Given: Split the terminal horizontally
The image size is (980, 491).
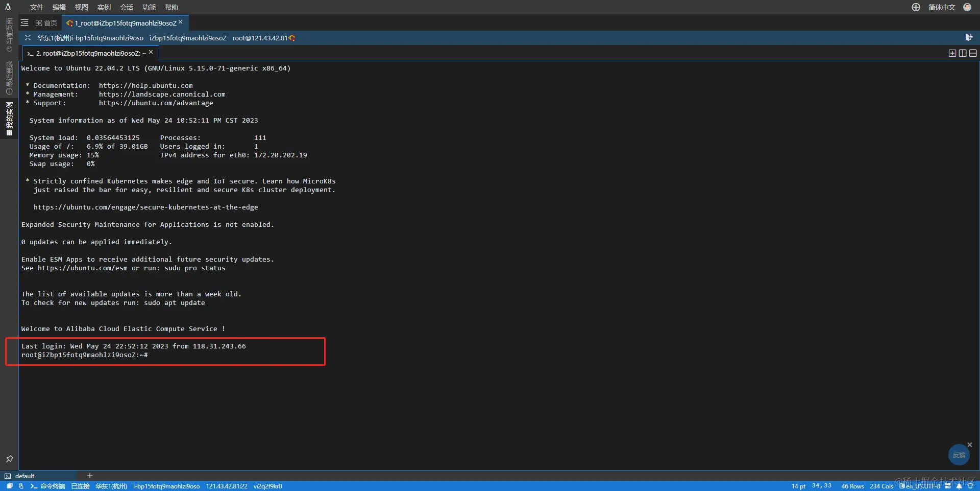Looking at the screenshot, I should tap(973, 53).
